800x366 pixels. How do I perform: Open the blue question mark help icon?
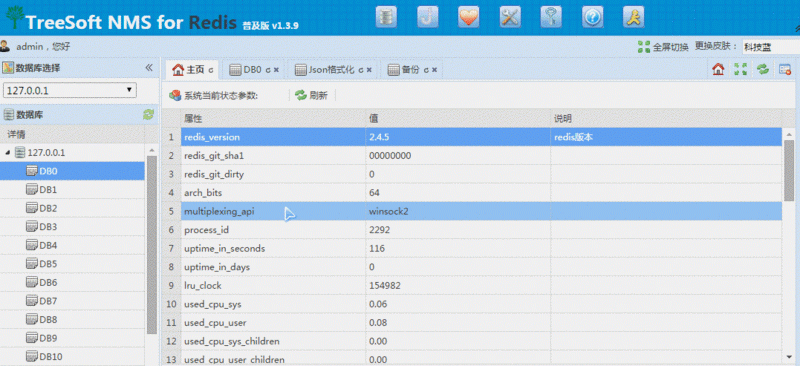click(x=592, y=17)
